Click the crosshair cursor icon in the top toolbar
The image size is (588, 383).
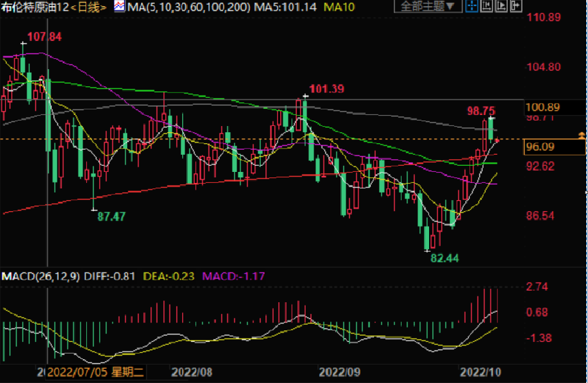pyautogui.click(x=471, y=7)
